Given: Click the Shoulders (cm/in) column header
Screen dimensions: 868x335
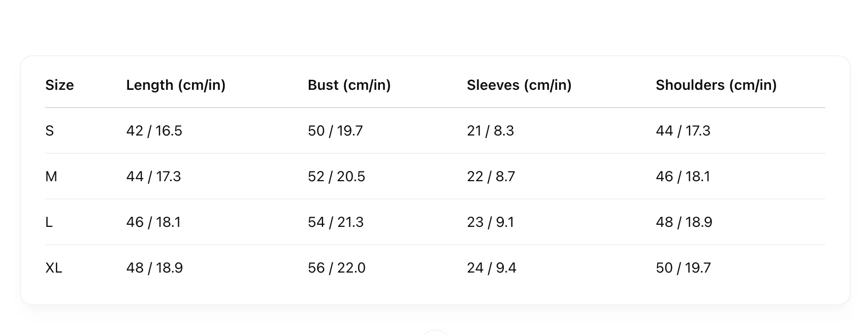Looking at the screenshot, I should (x=716, y=85).
